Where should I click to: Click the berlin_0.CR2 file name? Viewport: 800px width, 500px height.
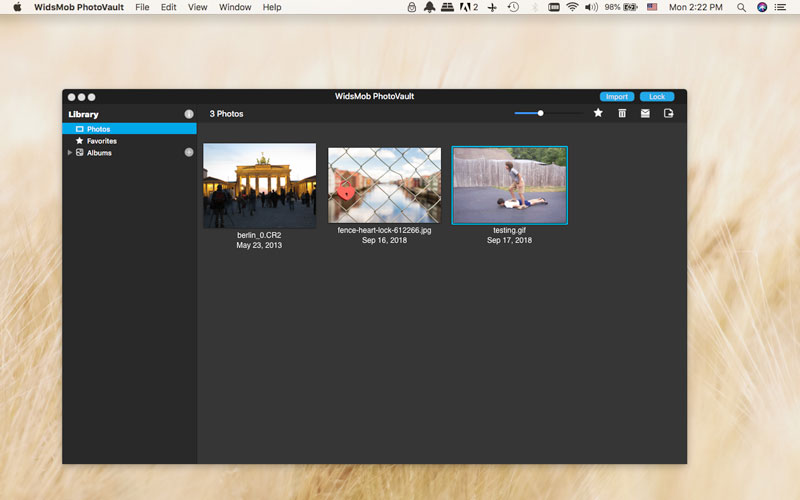pos(259,235)
